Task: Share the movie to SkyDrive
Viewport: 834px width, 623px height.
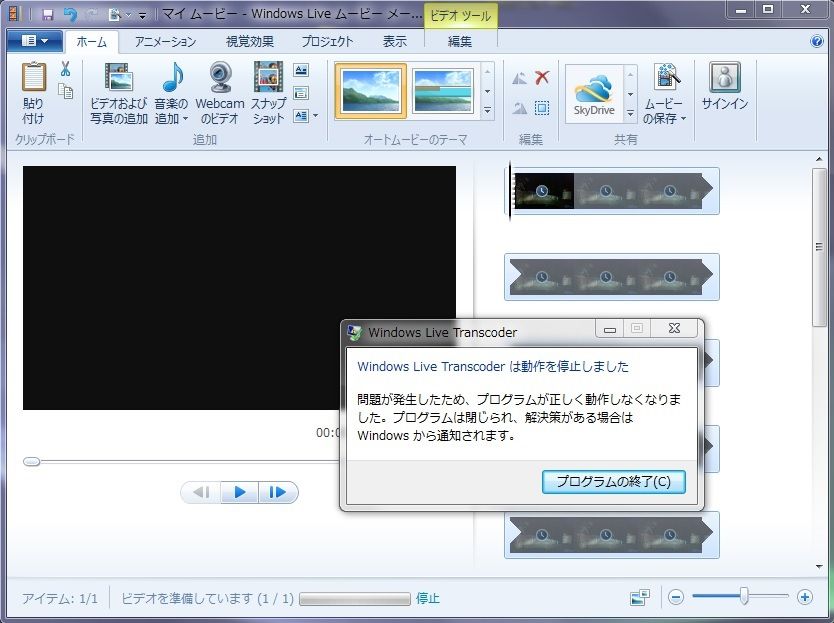Action: (594, 94)
